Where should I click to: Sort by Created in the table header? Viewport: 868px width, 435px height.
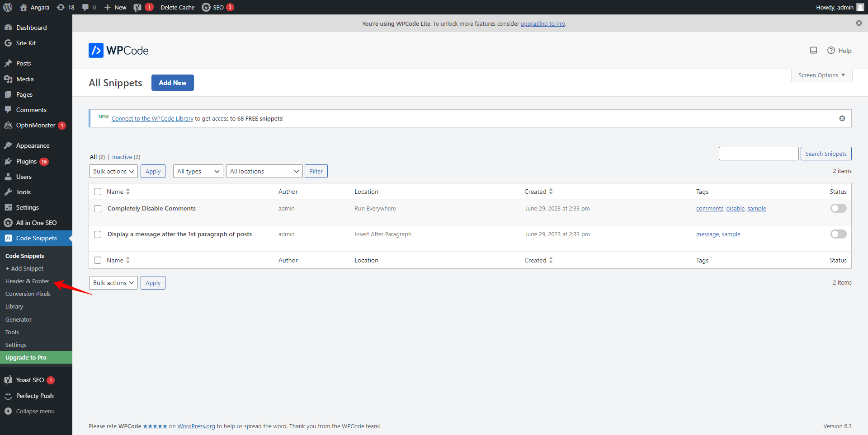[x=538, y=192]
